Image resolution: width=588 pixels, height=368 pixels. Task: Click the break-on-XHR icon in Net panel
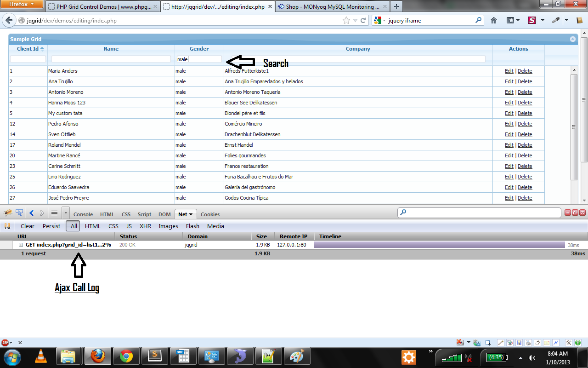pyautogui.click(x=8, y=226)
